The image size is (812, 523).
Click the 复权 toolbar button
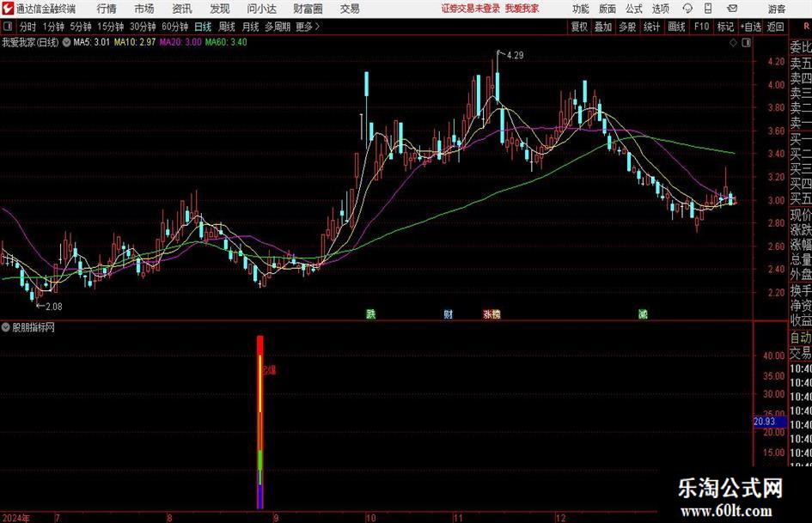[579, 27]
